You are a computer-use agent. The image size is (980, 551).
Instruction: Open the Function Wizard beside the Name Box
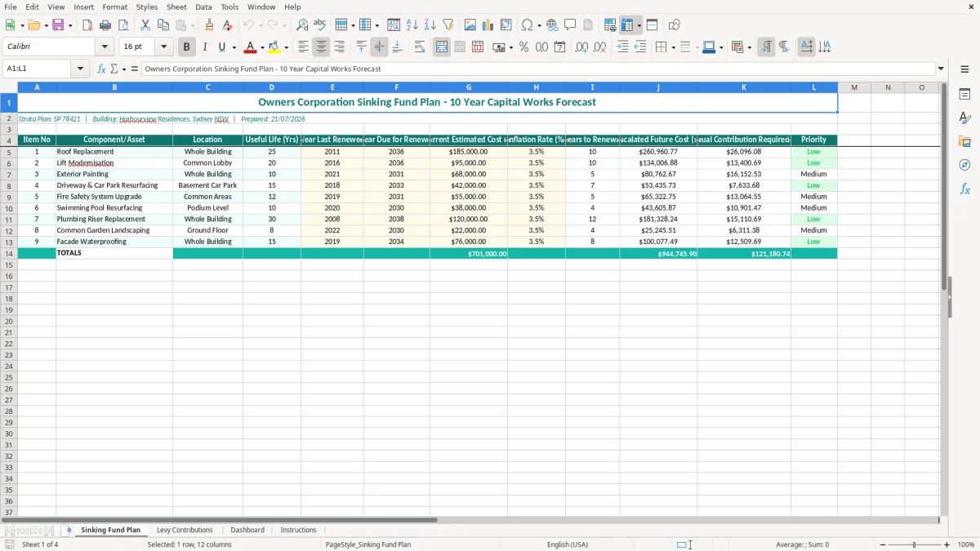pyautogui.click(x=101, y=69)
